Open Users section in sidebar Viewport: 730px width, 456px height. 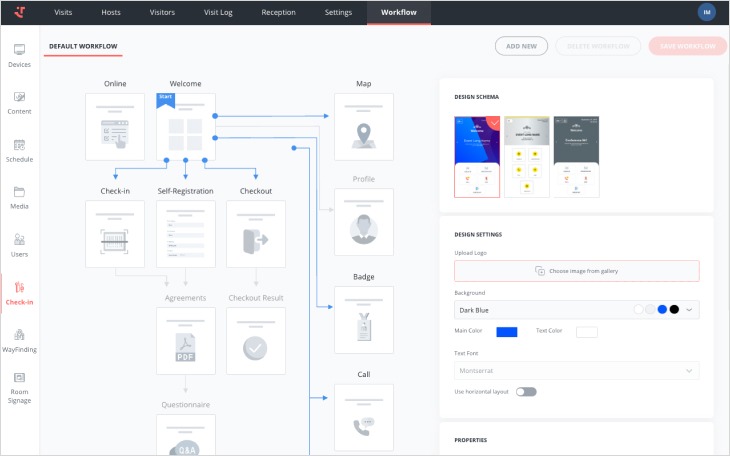tap(19, 245)
